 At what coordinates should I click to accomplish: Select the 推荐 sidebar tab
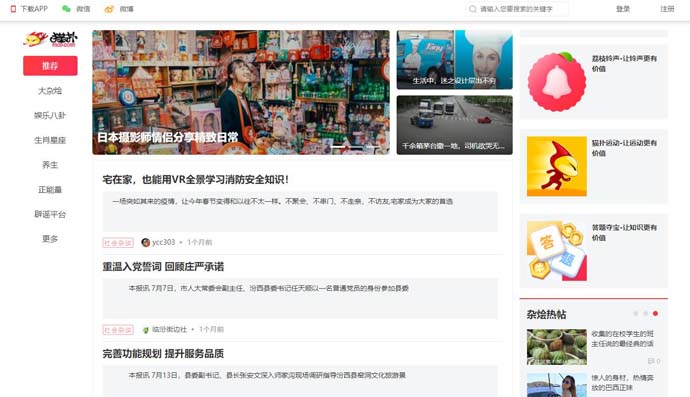coord(50,66)
